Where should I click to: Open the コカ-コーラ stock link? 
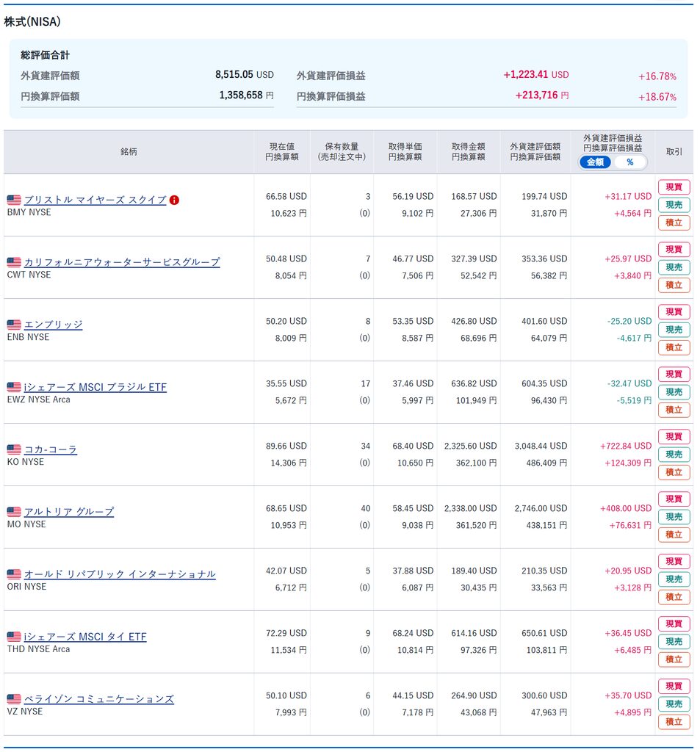pyautogui.click(x=51, y=449)
